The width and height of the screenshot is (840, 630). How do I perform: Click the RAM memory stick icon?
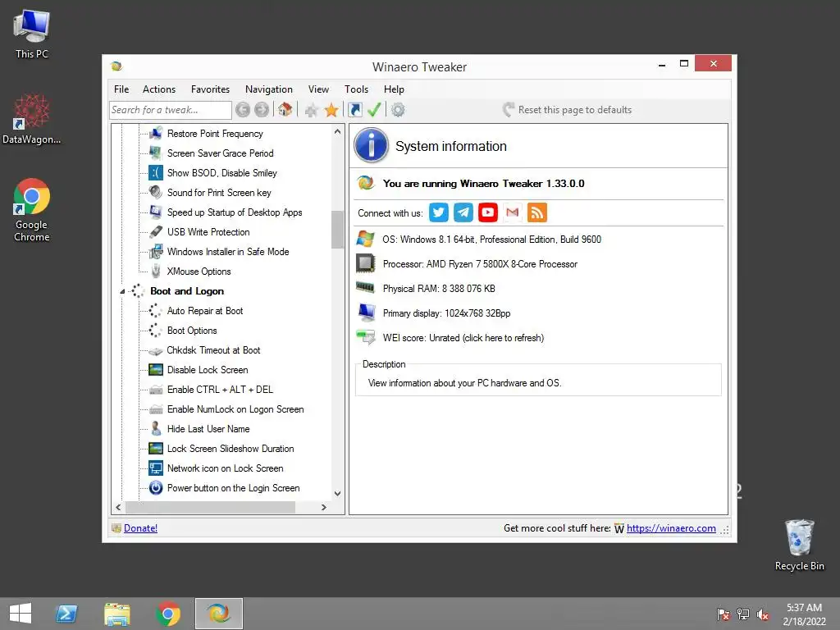(x=365, y=288)
